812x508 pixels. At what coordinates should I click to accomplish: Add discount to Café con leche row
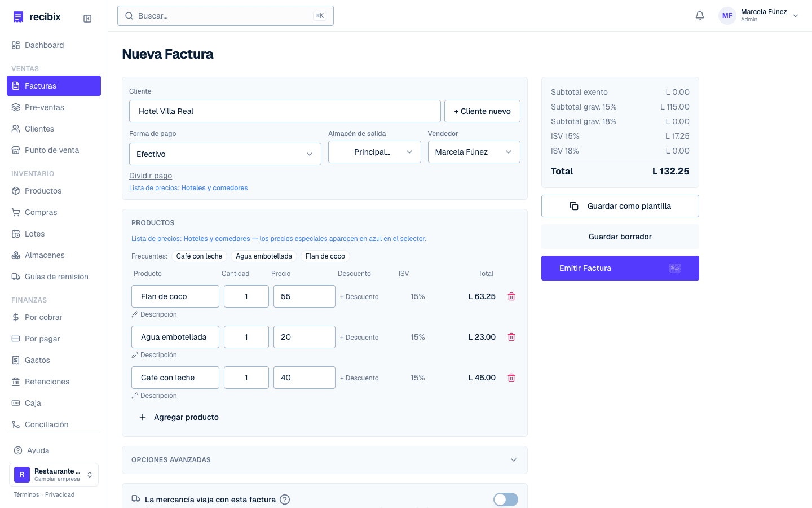coord(359,378)
